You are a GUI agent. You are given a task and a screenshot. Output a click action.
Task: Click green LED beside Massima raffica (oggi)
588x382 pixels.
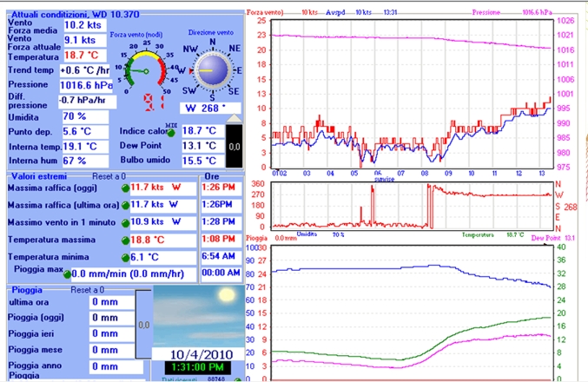[124, 188]
